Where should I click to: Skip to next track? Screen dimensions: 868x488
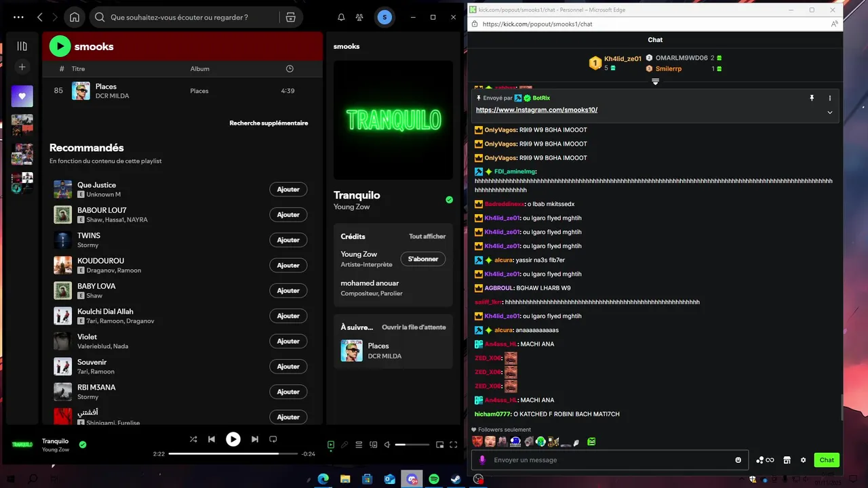(255, 439)
